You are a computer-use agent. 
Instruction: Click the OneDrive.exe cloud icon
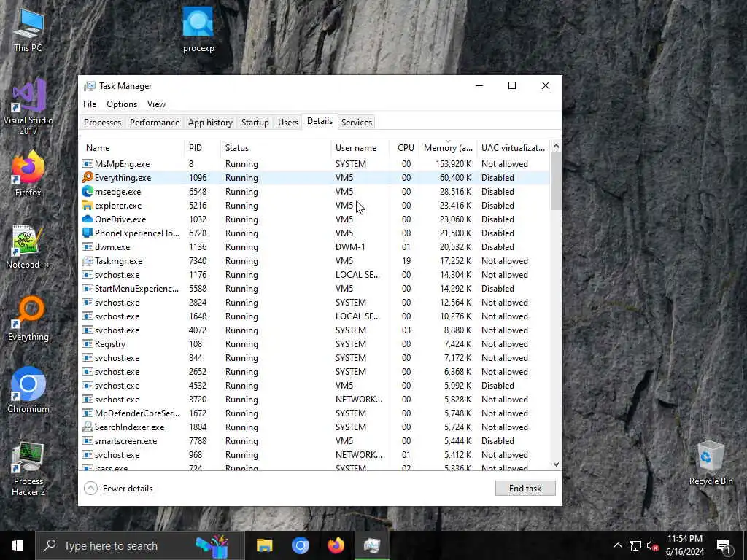[88, 219]
